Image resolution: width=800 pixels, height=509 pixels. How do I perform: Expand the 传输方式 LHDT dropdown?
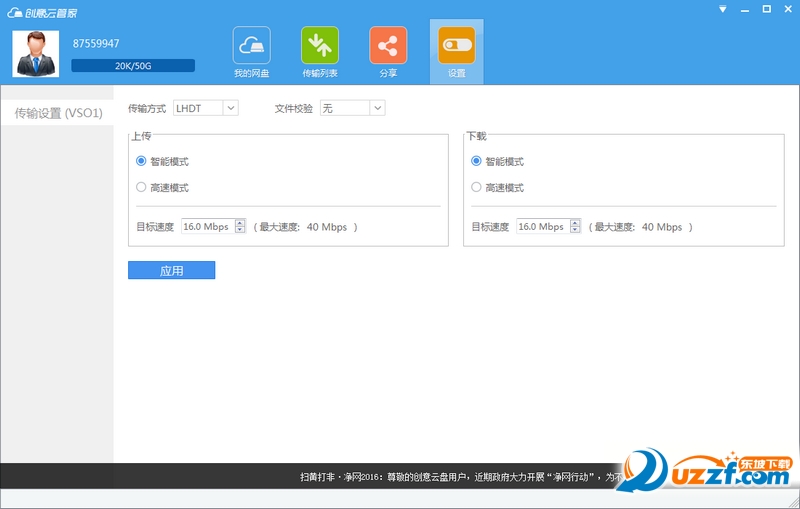(206, 108)
